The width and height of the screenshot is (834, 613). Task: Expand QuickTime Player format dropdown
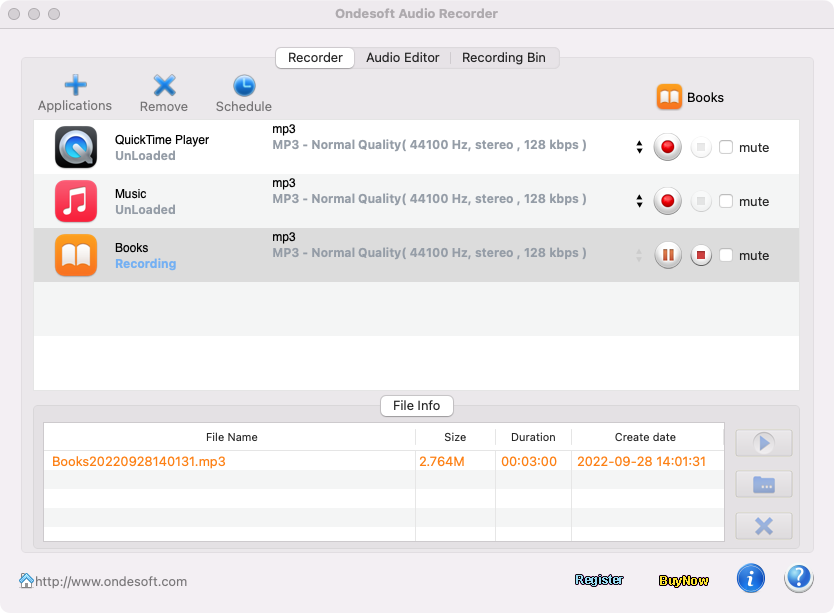pos(639,147)
